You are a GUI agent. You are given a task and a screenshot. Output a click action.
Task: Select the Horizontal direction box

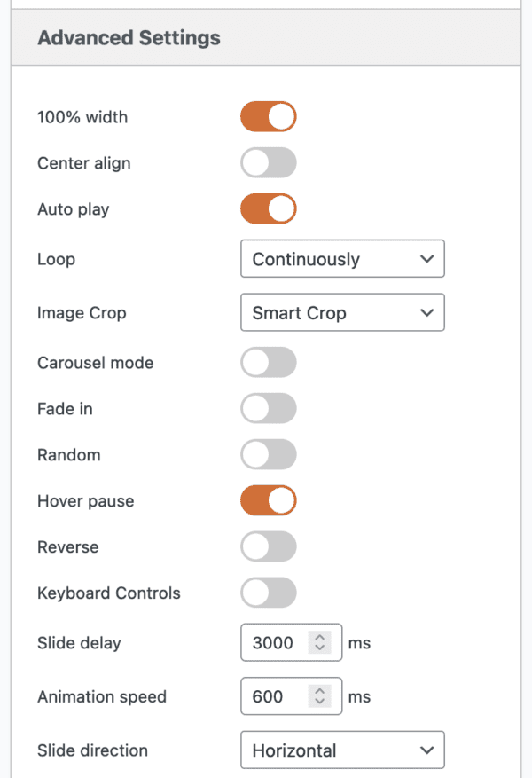click(342, 750)
